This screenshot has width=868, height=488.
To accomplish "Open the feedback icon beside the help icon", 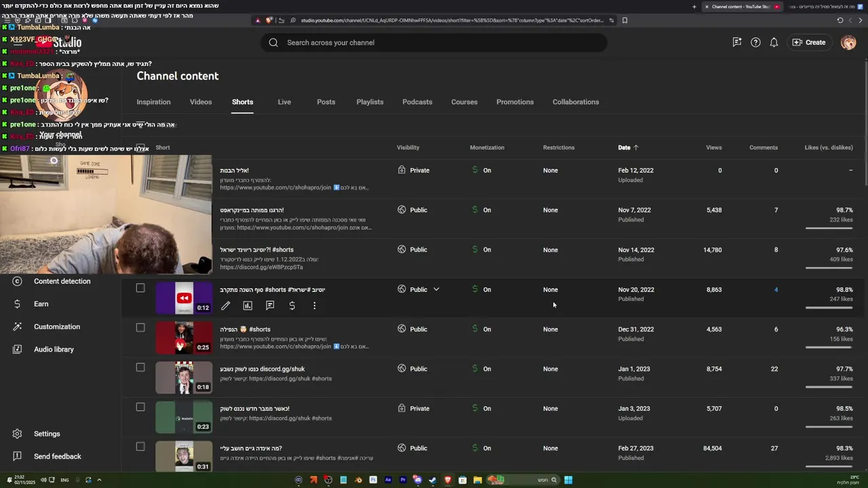I will 737,42.
